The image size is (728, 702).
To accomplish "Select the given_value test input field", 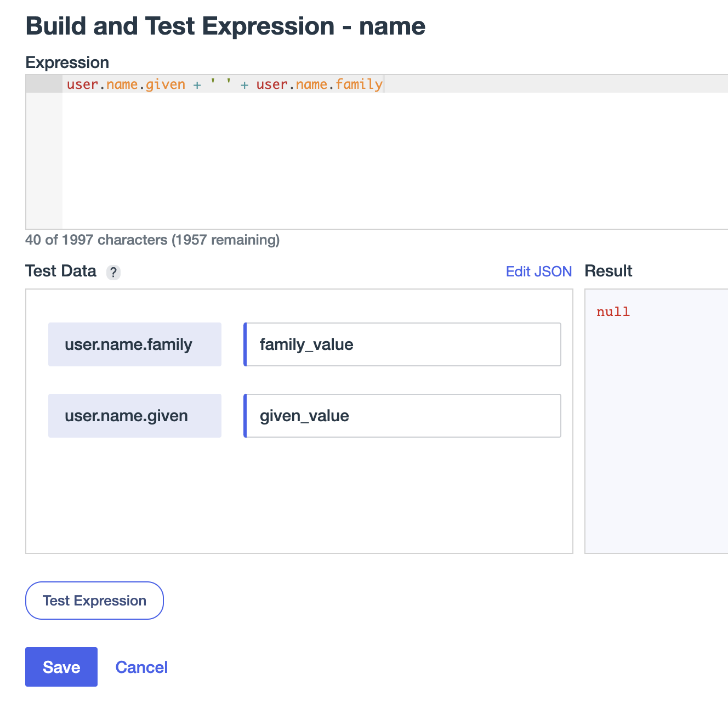I will coord(402,416).
